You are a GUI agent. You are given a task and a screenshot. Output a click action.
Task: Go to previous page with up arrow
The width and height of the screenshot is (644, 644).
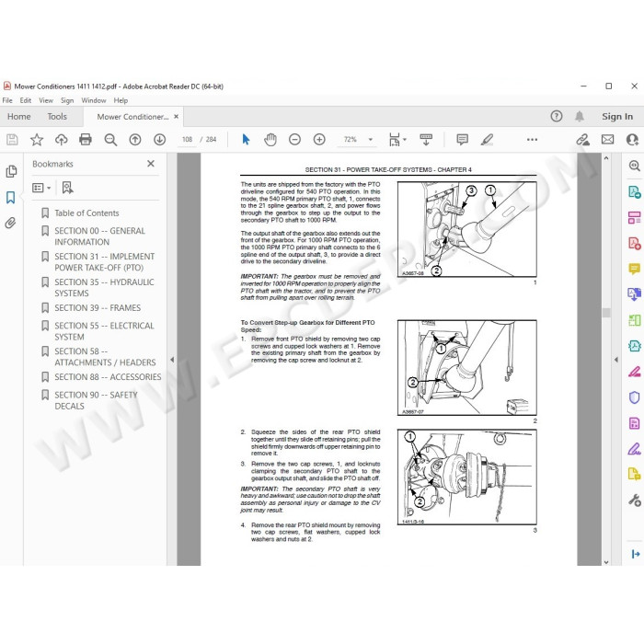tap(135, 140)
